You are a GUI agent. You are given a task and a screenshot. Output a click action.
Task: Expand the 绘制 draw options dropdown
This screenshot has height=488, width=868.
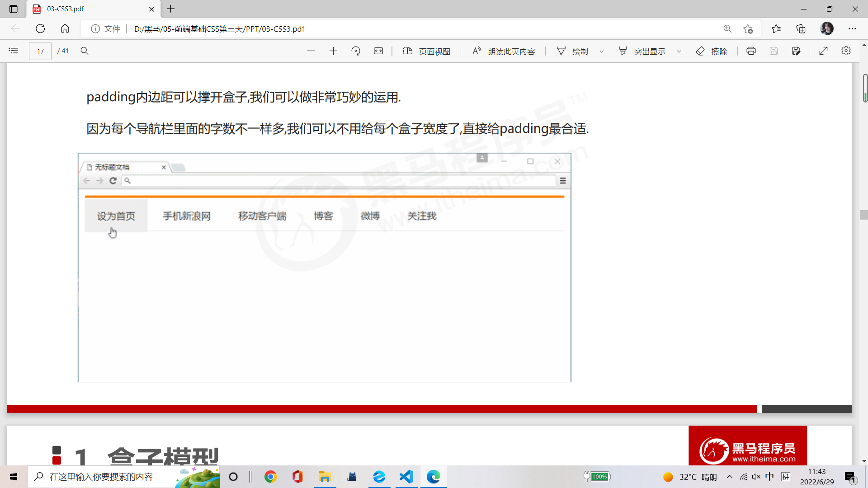coord(602,52)
